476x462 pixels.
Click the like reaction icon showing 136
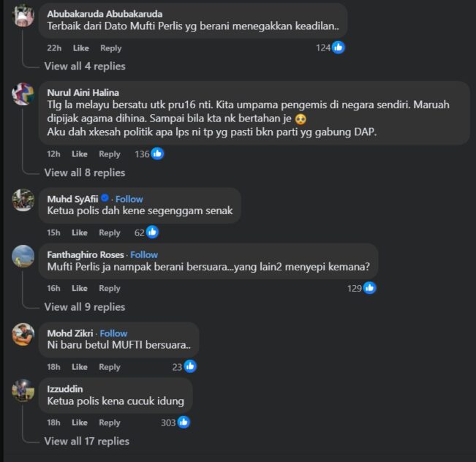[157, 154]
